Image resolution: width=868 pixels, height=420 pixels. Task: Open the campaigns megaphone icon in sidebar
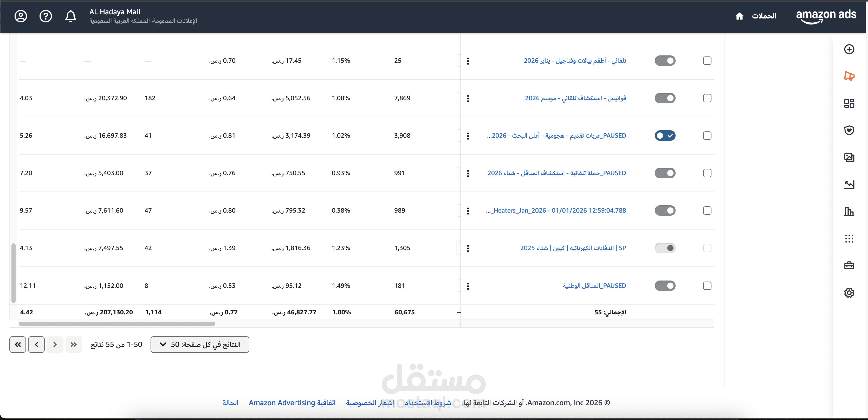(850, 76)
